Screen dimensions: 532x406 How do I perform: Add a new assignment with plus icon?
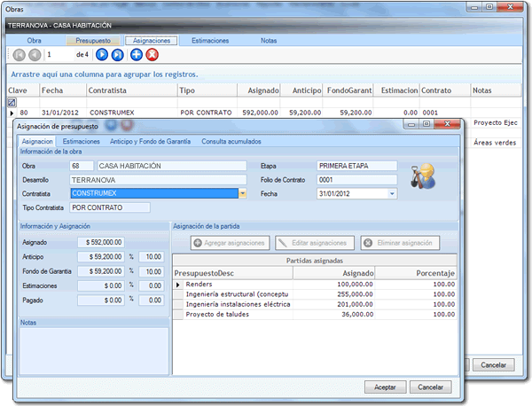[x=137, y=55]
